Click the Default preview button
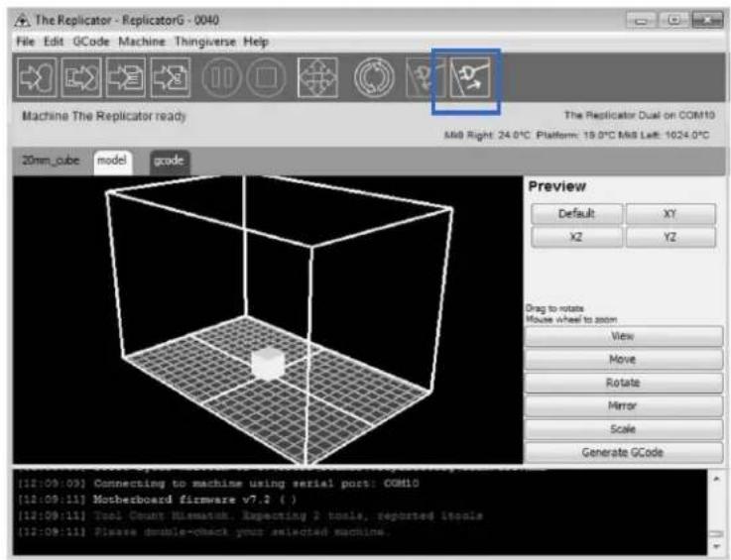The width and height of the screenshot is (731, 560). point(576,214)
